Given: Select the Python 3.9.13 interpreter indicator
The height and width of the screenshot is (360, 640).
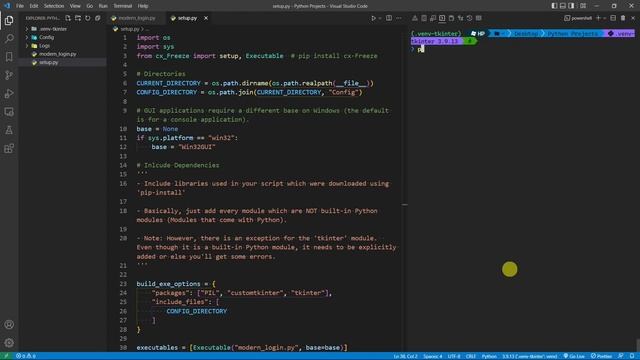Looking at the screenshot, I should [x=529, y=356].
